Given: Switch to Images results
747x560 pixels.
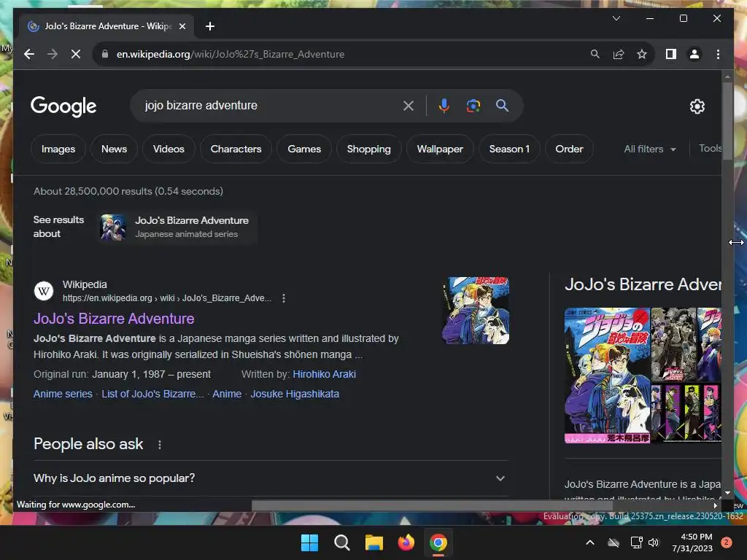Looking at the screenshot, I should (x=58, y=149).
